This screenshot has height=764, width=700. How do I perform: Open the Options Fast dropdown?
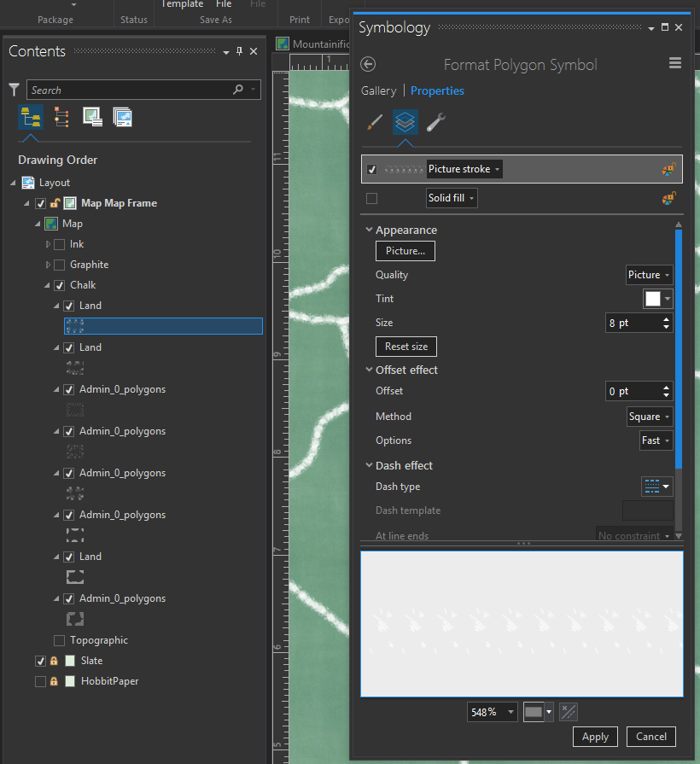pos(656,440)
